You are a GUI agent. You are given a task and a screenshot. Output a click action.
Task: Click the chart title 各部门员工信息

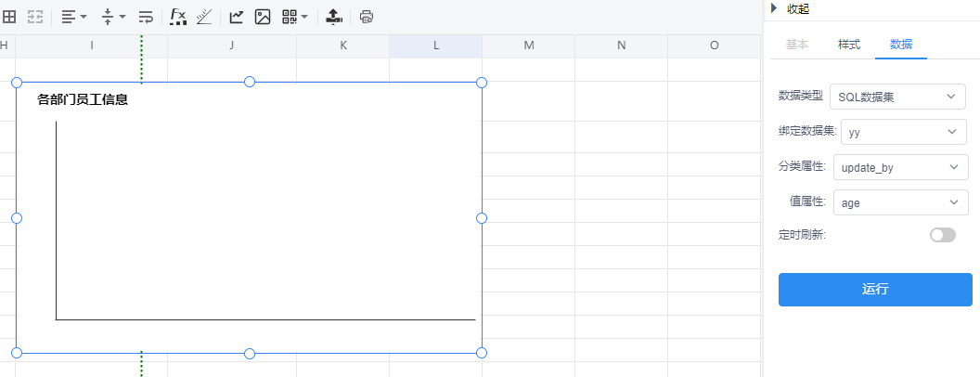83,99
